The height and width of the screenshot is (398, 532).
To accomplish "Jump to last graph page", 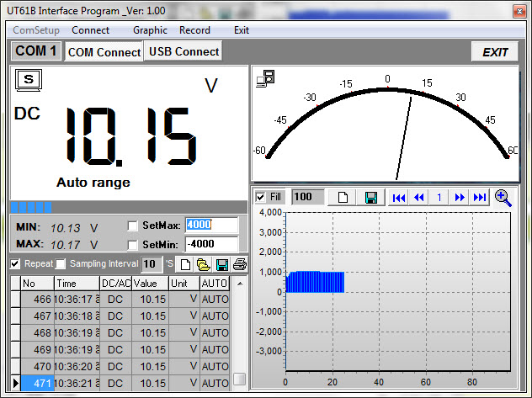I will pyautogui.click(x=480, y=197).
